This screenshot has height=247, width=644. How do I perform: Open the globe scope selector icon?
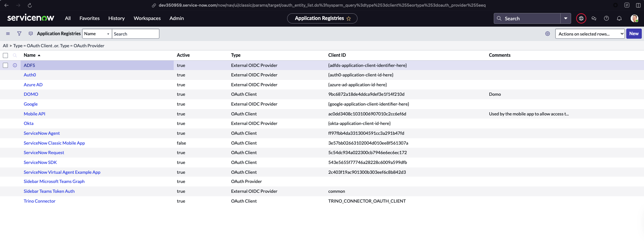pyautogui.click(x=581, y=18)
